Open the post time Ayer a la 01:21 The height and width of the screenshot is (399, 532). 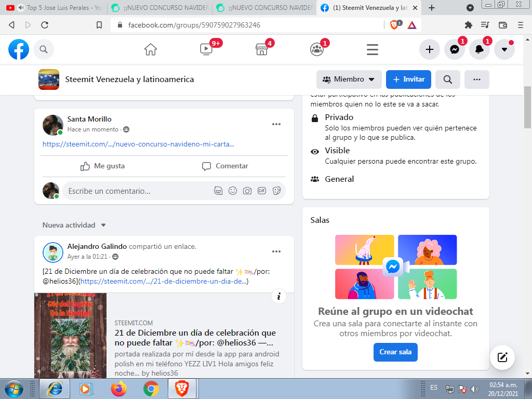pyautogui.click(x=87, y=257)
